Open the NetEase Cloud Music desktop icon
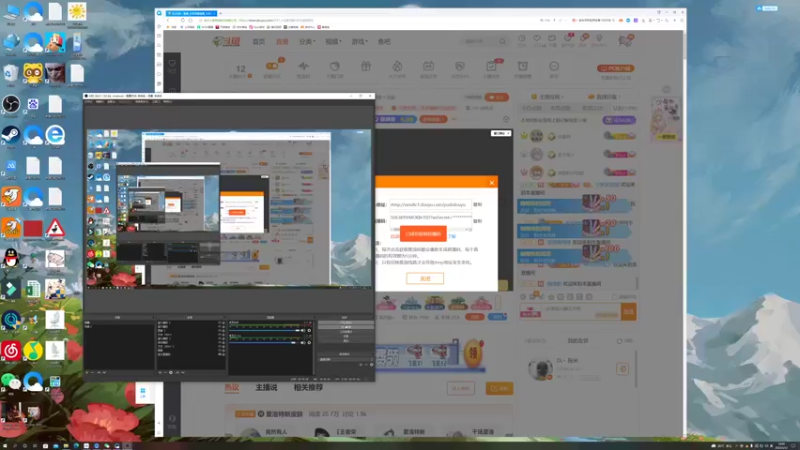The height and width of the screenshot is (450, 800). coord(10,351)
